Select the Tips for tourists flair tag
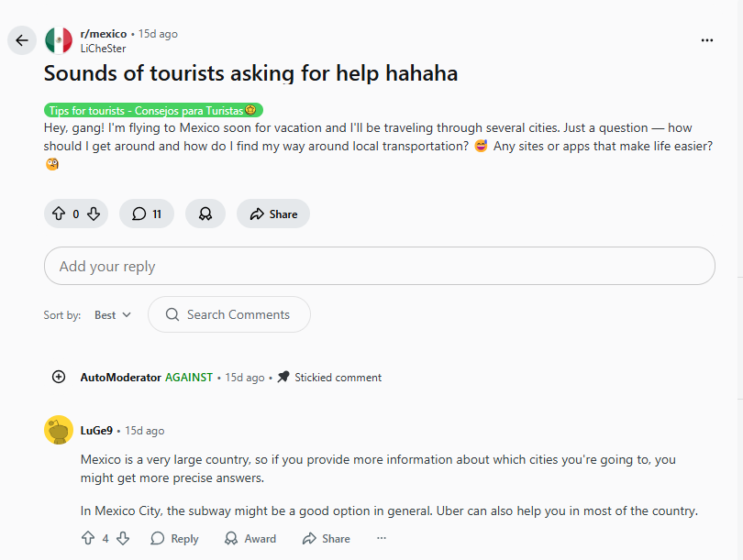 (x=153, y=110)
